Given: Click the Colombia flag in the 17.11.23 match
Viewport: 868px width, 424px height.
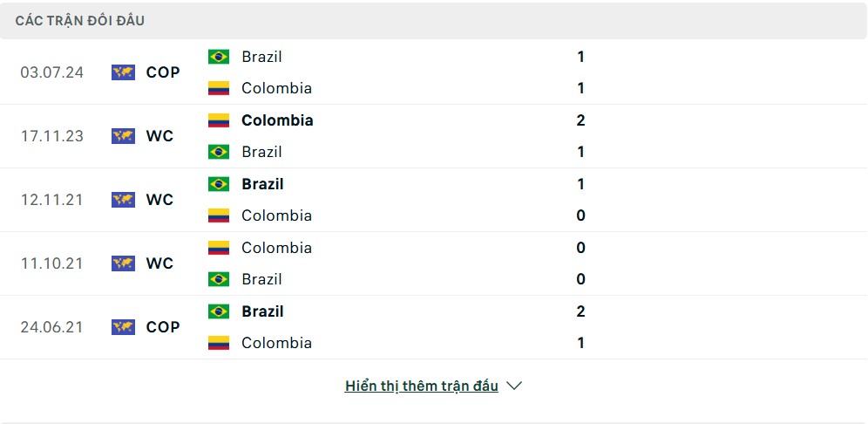Looking at the screenshot, I should click(x=219, y=120).
